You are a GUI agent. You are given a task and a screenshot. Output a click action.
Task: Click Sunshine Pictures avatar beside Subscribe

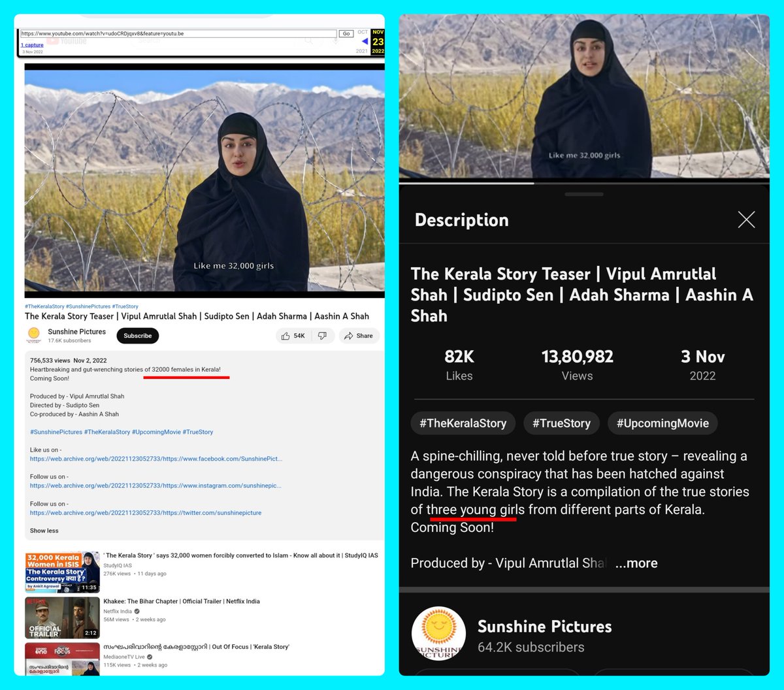pos(34,335)
